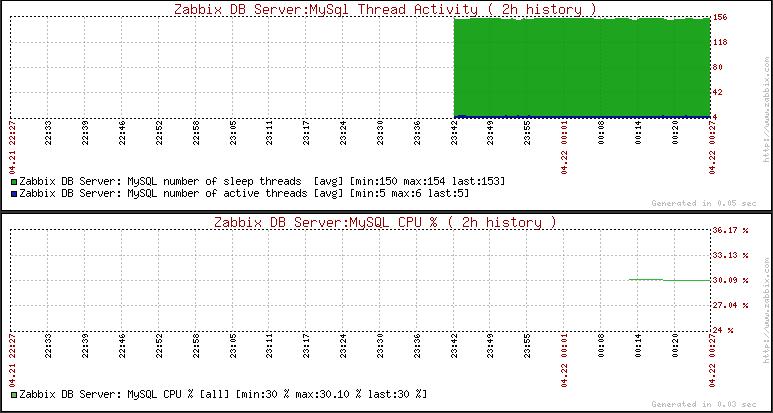Click the green sleep threads filled area
This screenshot has width=773, height=413.
582,68
